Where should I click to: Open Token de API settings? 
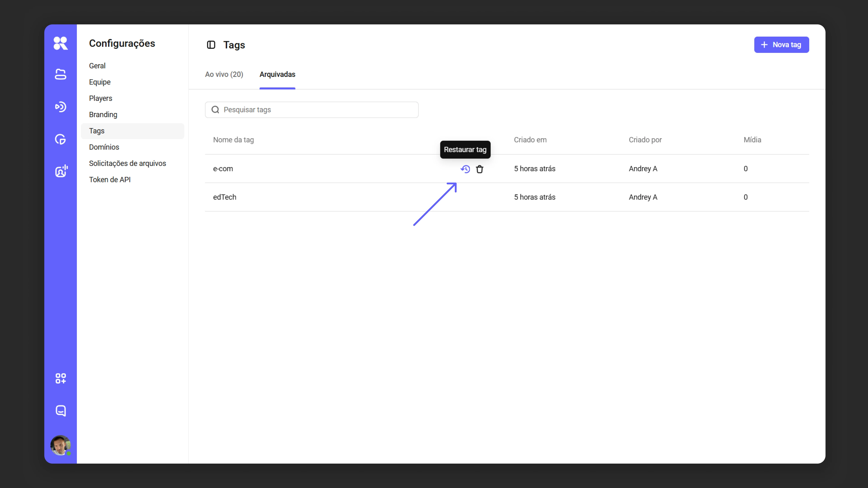[x=110, y=180]
